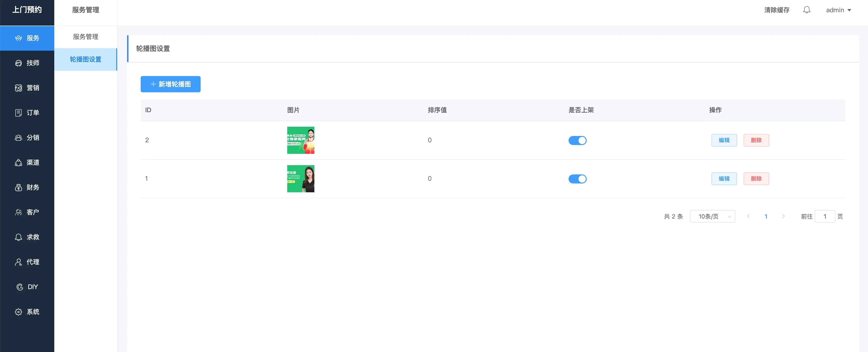Viewport: 868px width, 352px height.
Task: Click 排序值 column header
Action: coord(437,110)
